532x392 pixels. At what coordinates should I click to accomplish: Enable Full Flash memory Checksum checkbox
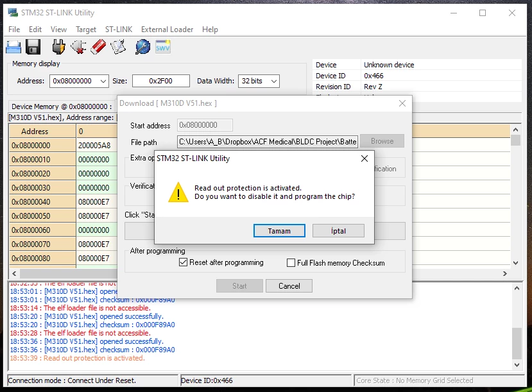coord(291,263)
